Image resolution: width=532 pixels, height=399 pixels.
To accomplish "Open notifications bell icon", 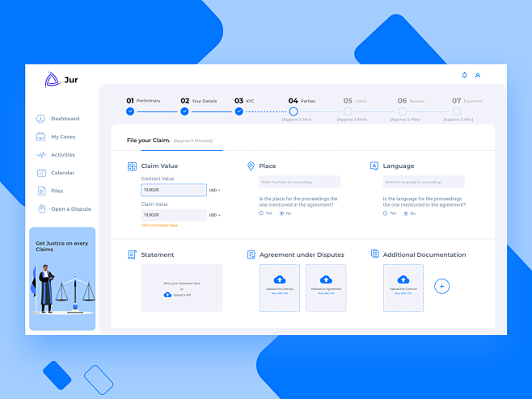I will coord(464,75).
